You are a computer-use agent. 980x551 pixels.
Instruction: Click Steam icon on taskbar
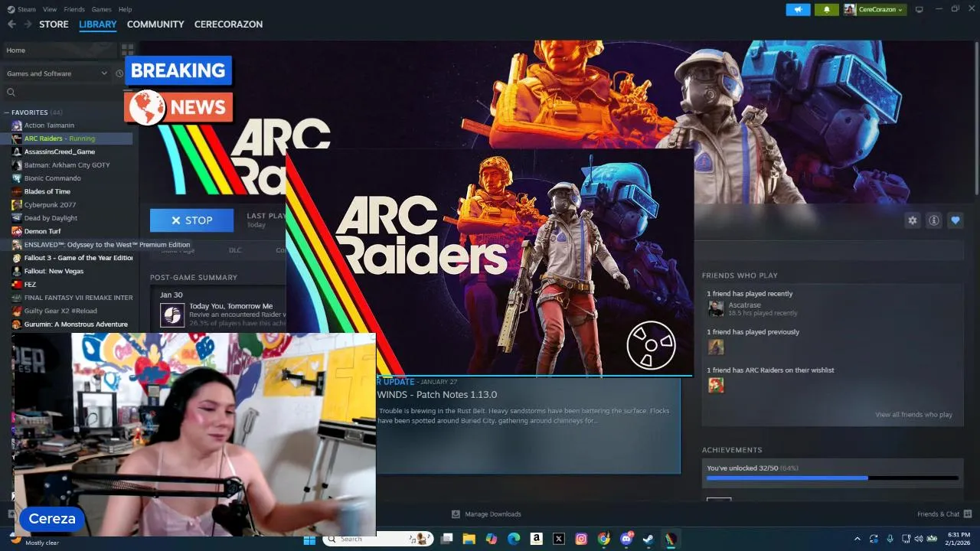point(648,539)
